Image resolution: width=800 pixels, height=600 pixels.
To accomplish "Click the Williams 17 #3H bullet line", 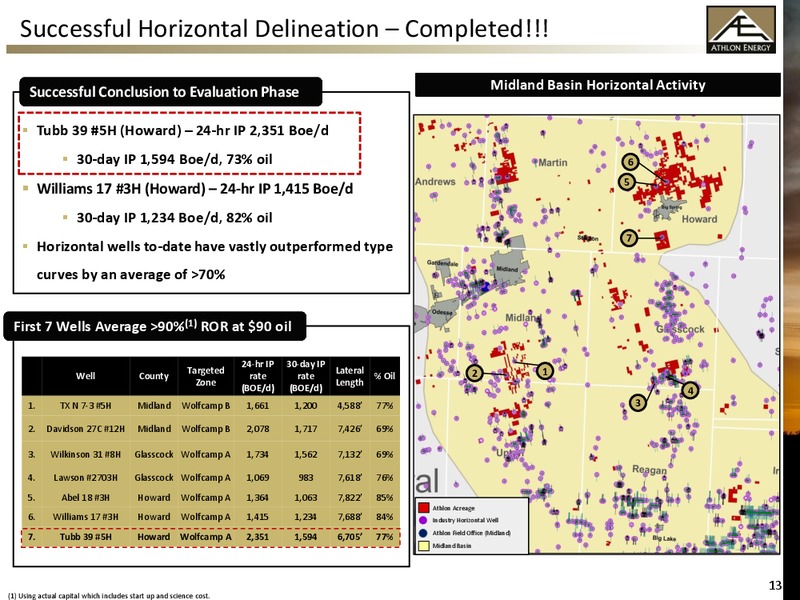I will (195, 189).
